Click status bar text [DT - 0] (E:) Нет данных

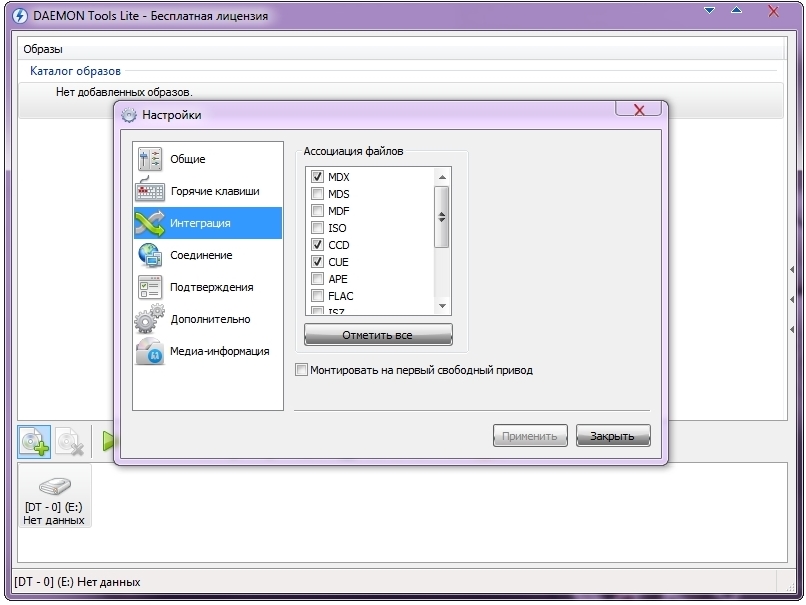(x=77, y=582)
